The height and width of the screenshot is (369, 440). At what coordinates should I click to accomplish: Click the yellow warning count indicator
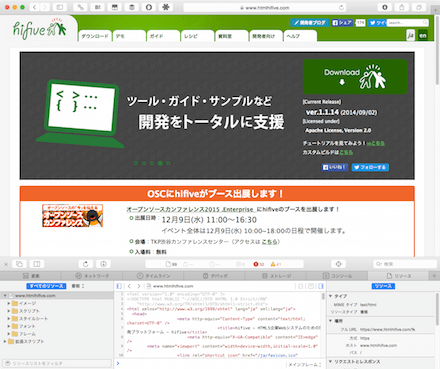276,264
